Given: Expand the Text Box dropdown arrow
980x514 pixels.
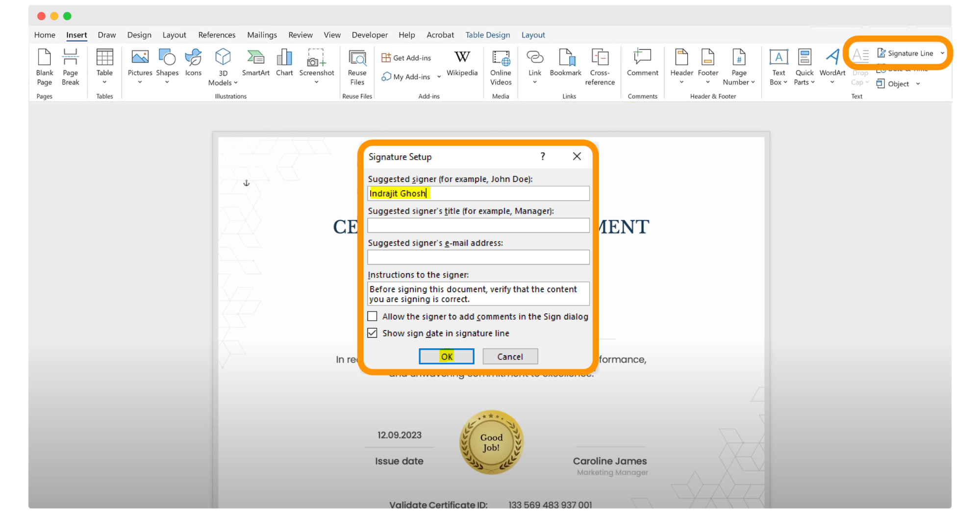Looking at the screenshot, I should click(785, 82).
